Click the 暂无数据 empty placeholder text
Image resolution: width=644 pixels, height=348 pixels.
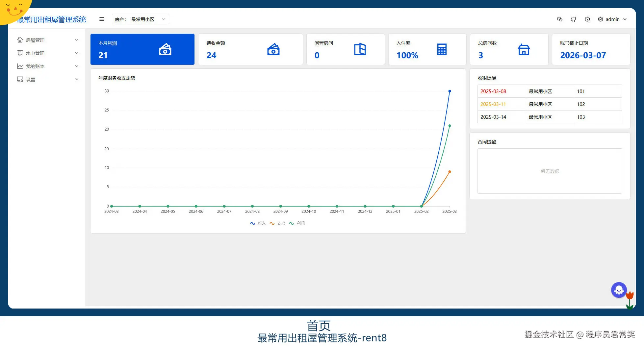coord(550,171)
